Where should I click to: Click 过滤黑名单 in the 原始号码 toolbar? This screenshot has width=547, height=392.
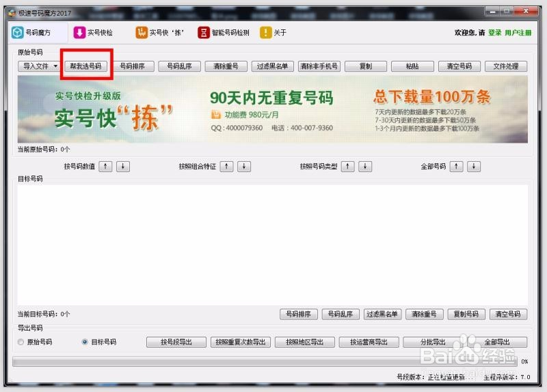click(x=272, y=66)
